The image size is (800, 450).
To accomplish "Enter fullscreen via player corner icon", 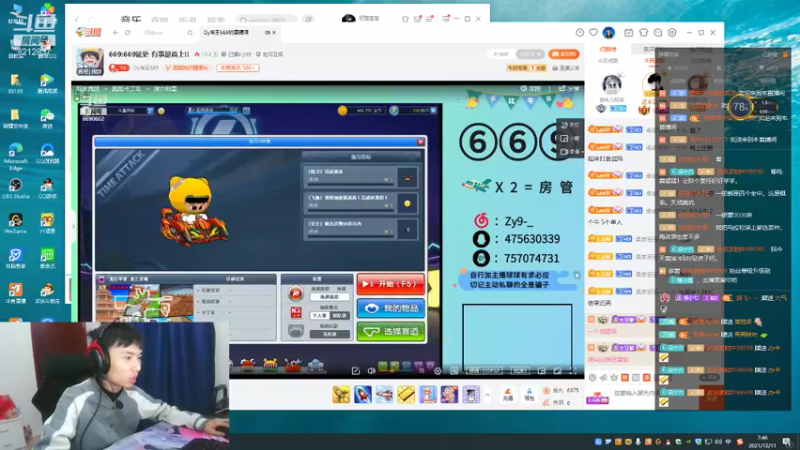I will pos(572,371).
